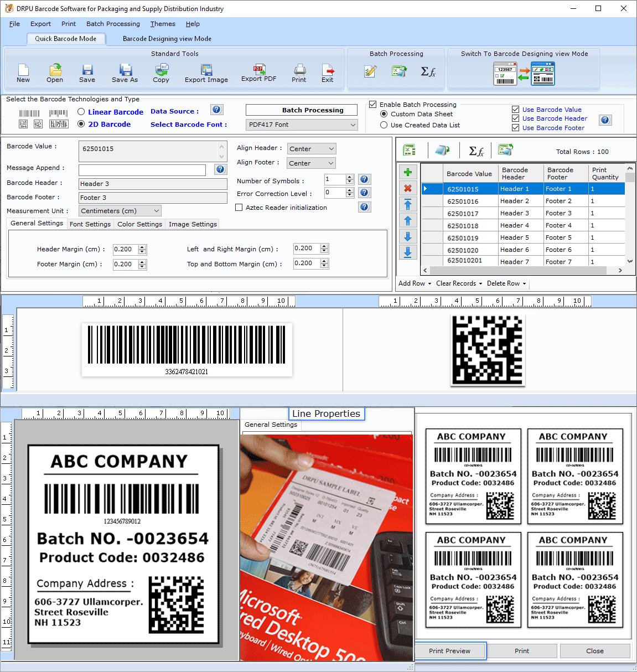The height and width of the screenshot is (672, 637).
Task: Open the Themes menu
Action: 163,24
